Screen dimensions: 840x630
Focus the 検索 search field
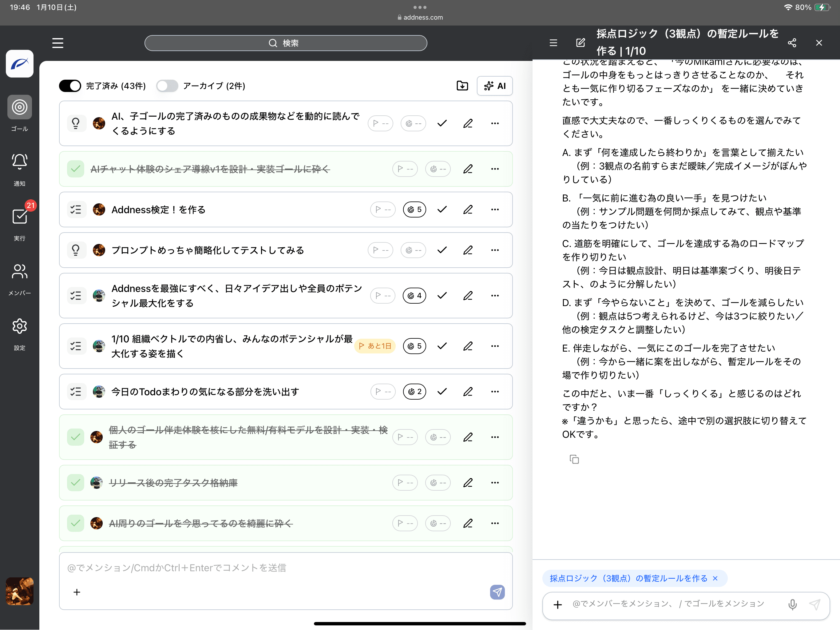pos(286,43)
